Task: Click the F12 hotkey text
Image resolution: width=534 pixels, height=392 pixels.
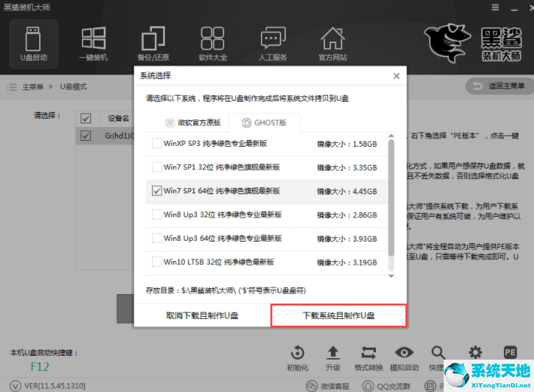Action: click(40, 367)
